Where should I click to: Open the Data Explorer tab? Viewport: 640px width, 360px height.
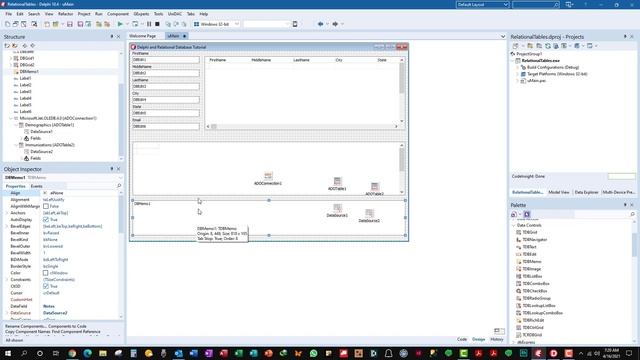pos(586,192)
